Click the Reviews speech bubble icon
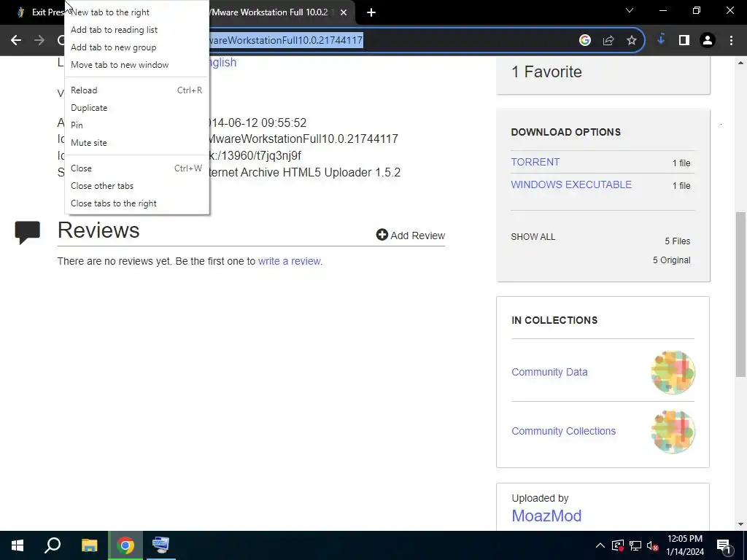 click(x=28, y=233)
